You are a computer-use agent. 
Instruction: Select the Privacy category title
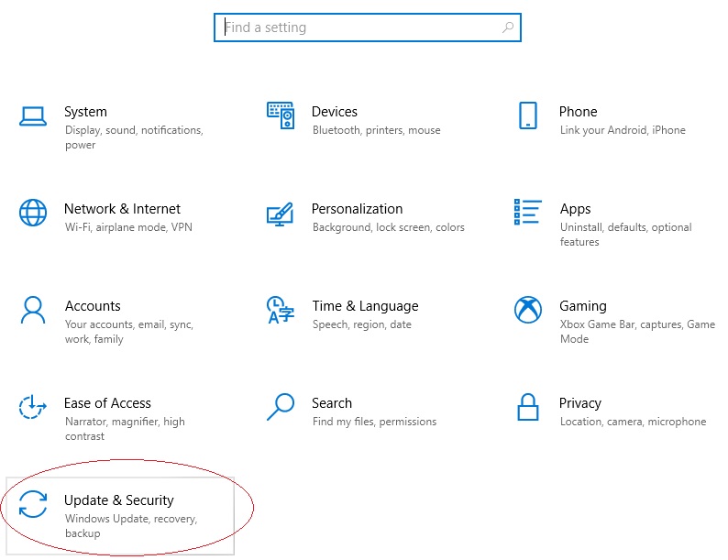point(579,403)
